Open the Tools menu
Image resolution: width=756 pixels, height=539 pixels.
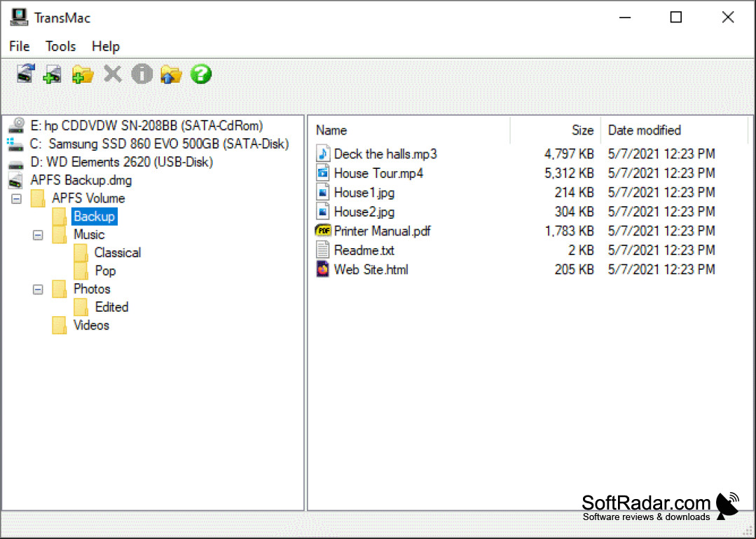pyautogui.click(x=60, y=46)
